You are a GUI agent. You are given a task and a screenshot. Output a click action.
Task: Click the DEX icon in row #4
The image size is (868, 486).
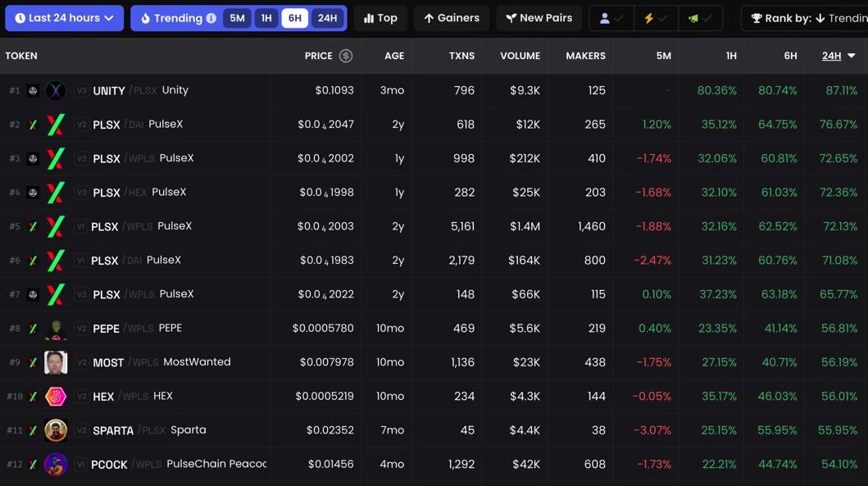pos(33,193)
